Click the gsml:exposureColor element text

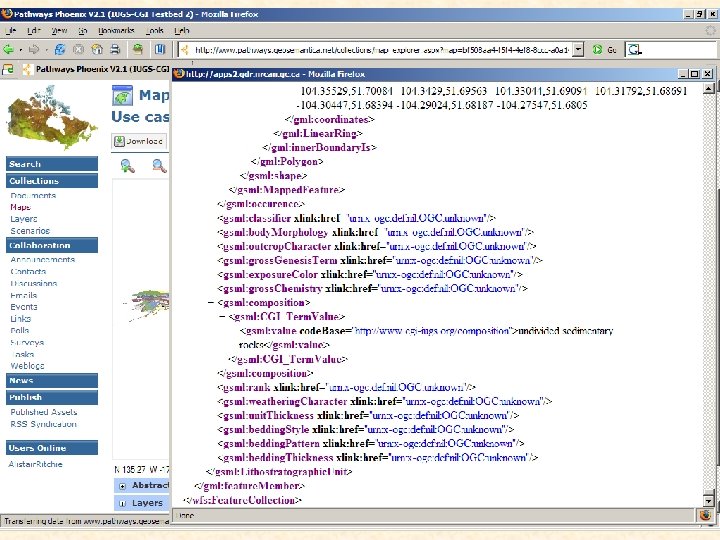point(270,275)
